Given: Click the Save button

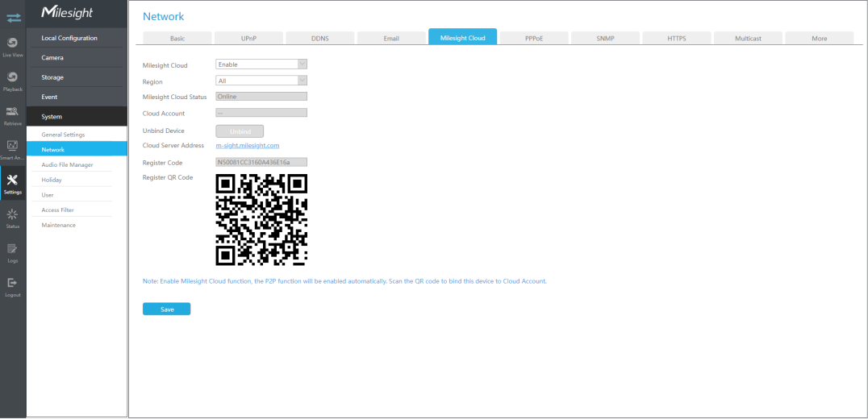Looking at the screenshot, I should 167,309.
